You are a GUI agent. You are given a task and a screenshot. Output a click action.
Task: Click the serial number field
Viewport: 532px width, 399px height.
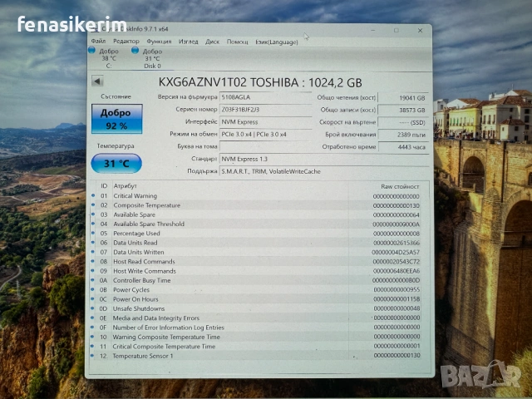tap(265, 110)
